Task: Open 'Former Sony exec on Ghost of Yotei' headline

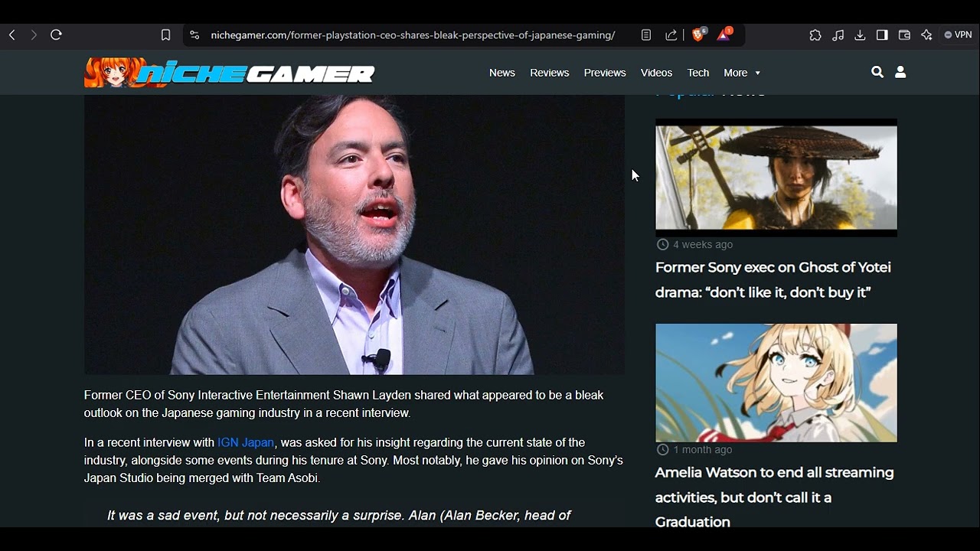Action: pyautogui.click(x=773, y=279)
